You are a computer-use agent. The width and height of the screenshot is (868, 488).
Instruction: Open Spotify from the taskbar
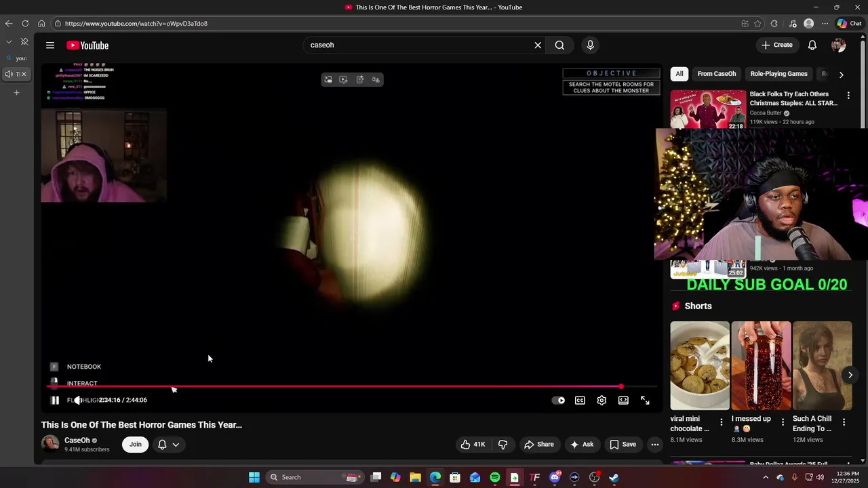(x=495, y=477)
